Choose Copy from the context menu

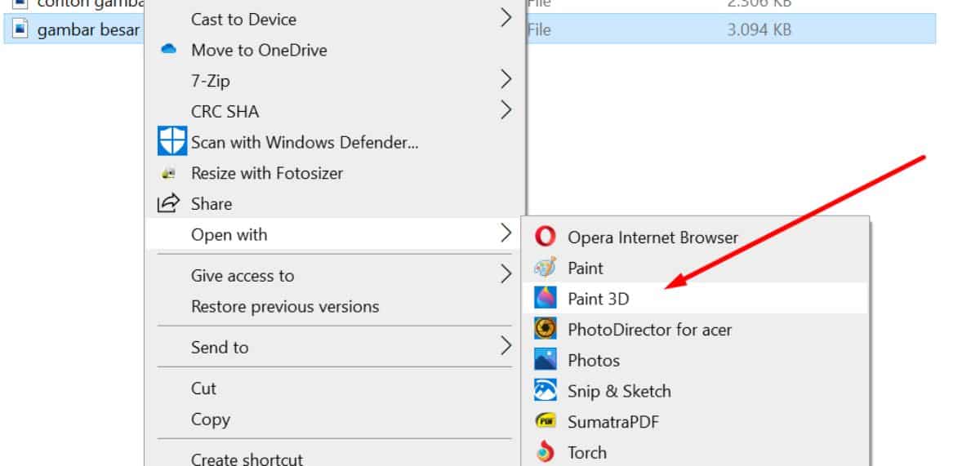tap(210, 419)
